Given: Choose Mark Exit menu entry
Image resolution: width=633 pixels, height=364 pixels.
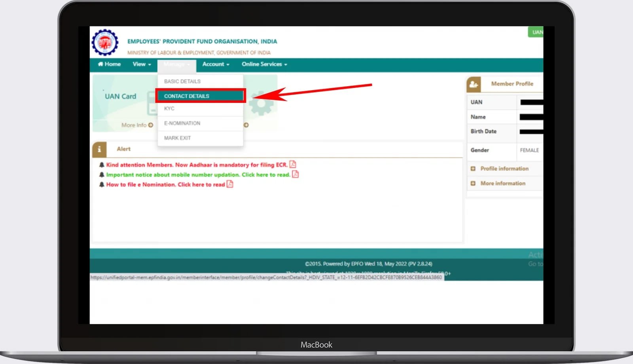Looking at the screenshot, I should point(200,138).
